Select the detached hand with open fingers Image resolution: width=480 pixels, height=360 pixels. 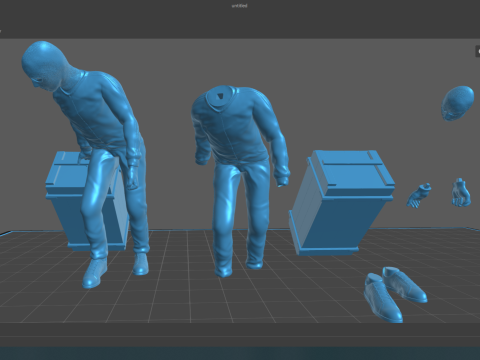coord(419,195)
